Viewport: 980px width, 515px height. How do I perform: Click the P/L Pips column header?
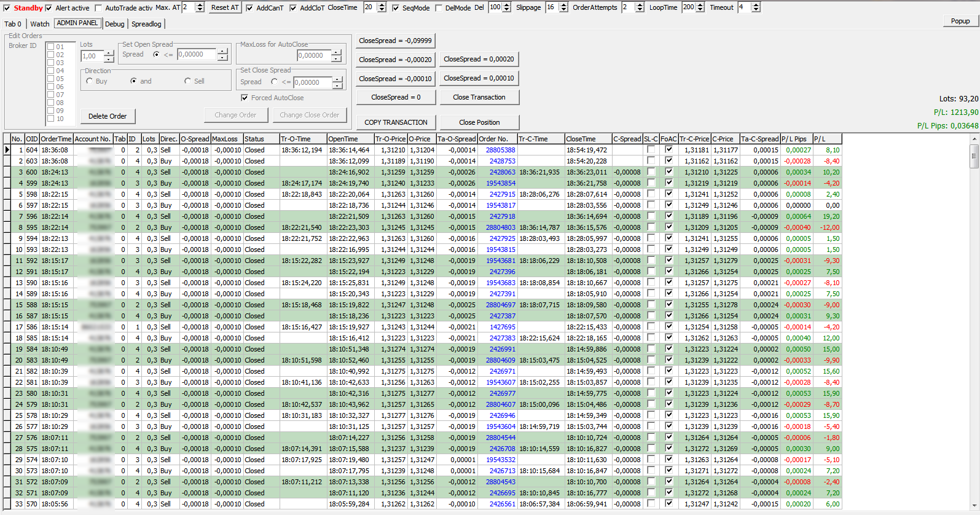[796, 139]
